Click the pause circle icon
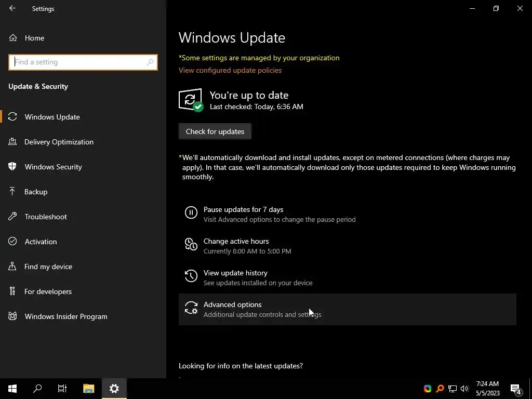Screen dimensions: 532x399 click(x=191, y=212)
